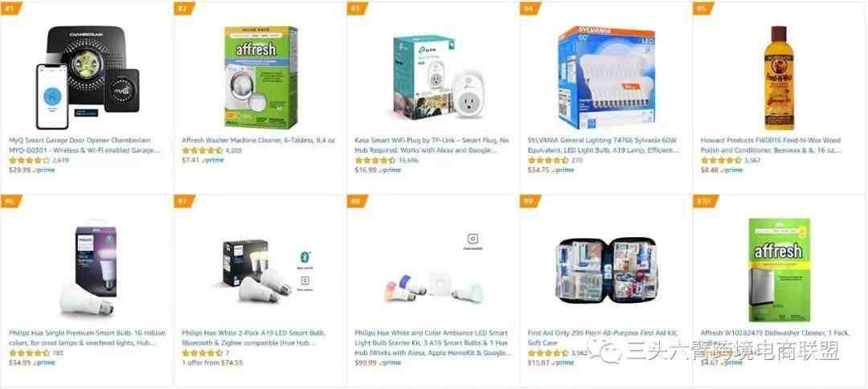
Task: Open the 2,619 reviews count for MyQ
Action: [61, 161]
